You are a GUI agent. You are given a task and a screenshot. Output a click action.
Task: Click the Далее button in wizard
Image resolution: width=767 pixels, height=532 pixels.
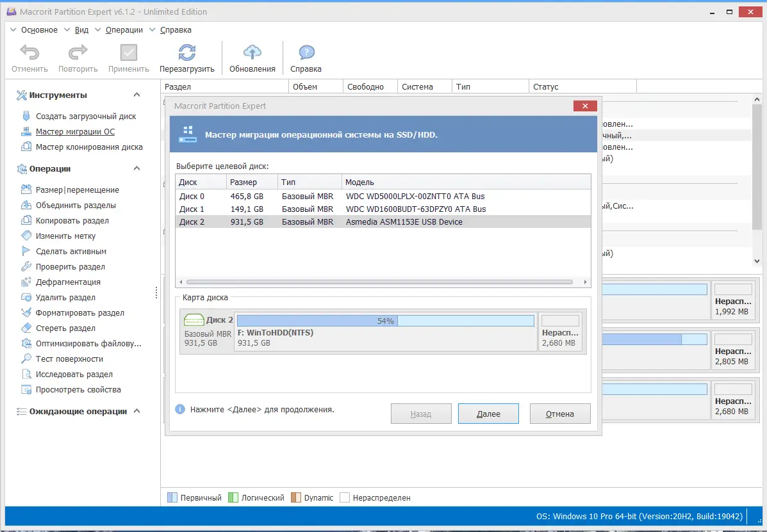point(488,414)
